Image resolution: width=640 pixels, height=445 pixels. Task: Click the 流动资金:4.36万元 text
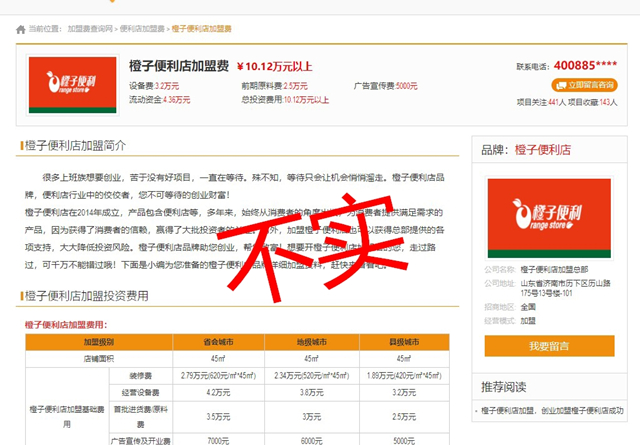click(x=160, y=100)
